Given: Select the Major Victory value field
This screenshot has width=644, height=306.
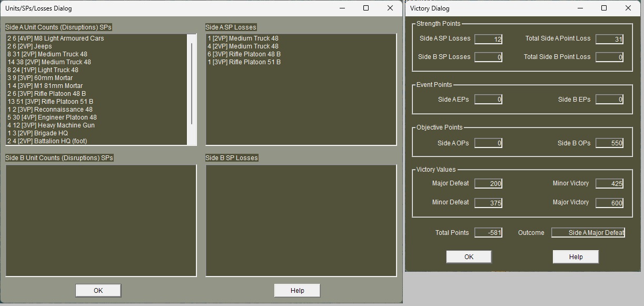Looking at the screenshot, I should tap(609, 203).
